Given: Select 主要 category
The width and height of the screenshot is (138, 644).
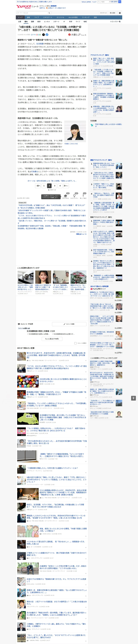Looking at the screenshot, I should tap(20, 21).
